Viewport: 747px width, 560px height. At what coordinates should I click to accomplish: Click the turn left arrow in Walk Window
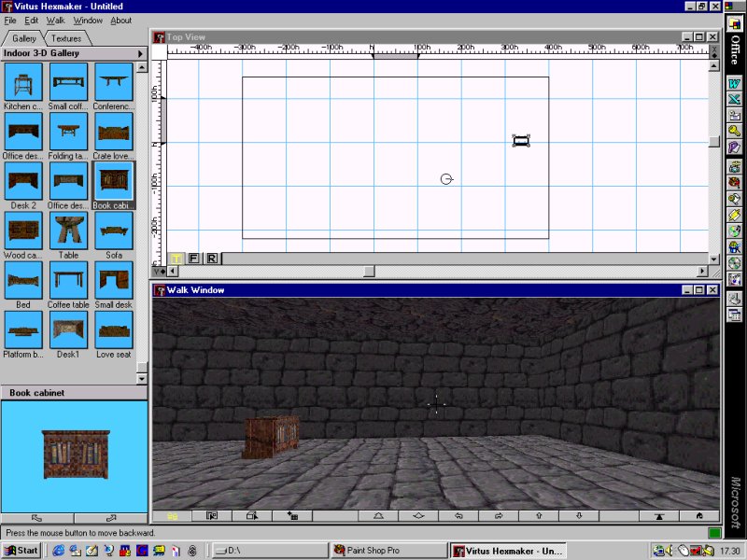click(x=458, y=516)
